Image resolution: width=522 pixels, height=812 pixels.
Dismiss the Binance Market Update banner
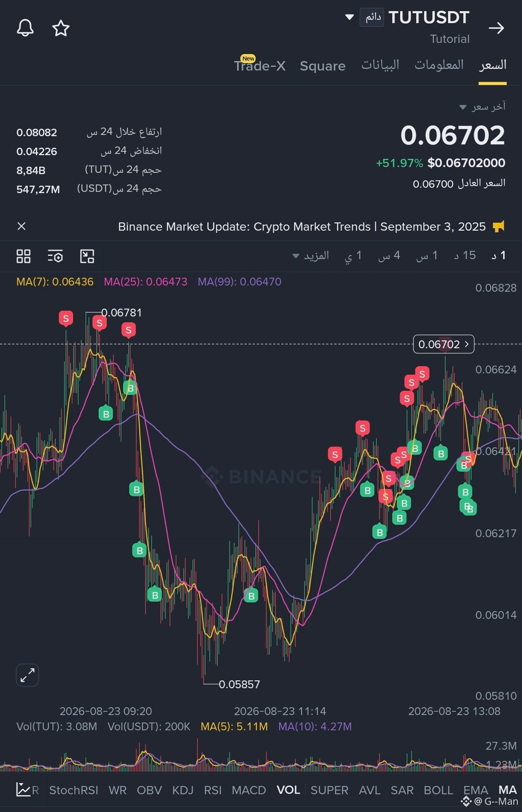pos(21,226)
